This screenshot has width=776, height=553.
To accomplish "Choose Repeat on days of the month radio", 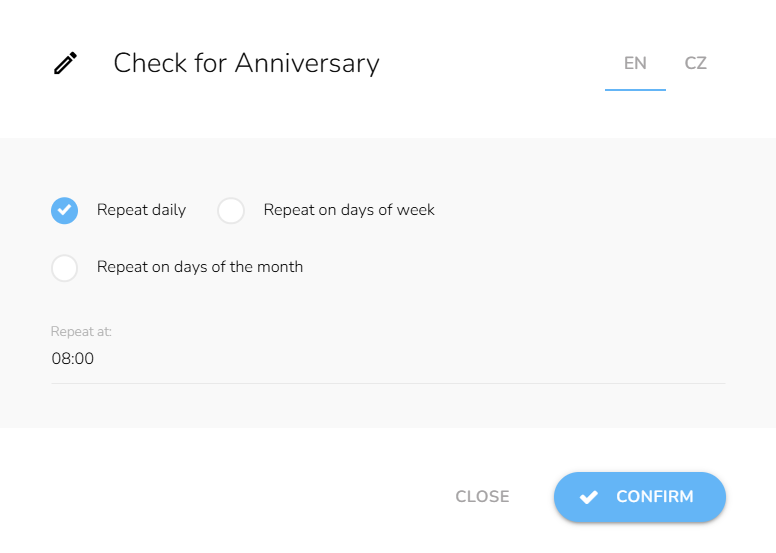I will click(x=64, y=268).
